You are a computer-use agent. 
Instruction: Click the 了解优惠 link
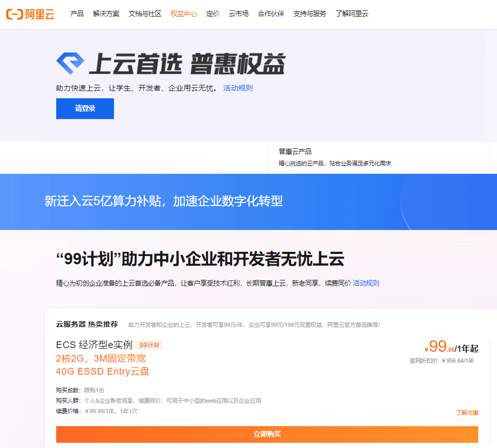pos(467,413)
